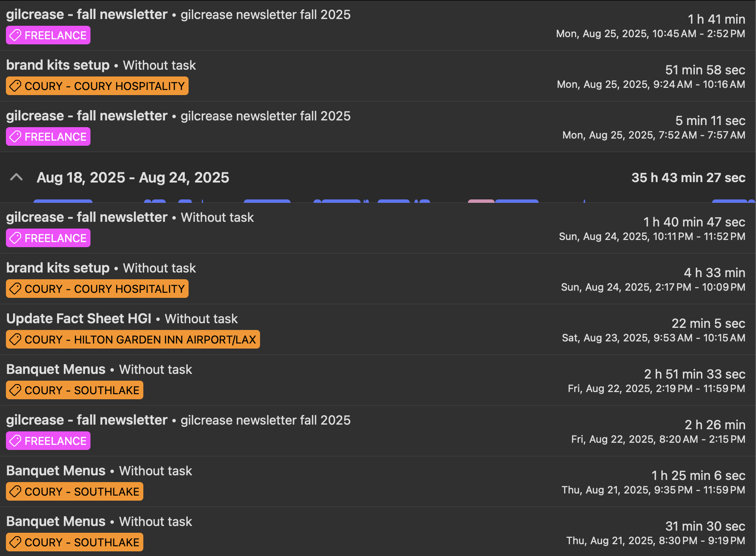The image size is (756, 556).
Task: Click the Aug 18, 2025 - Aug 24, 2025 header
Action: (133, 177)
